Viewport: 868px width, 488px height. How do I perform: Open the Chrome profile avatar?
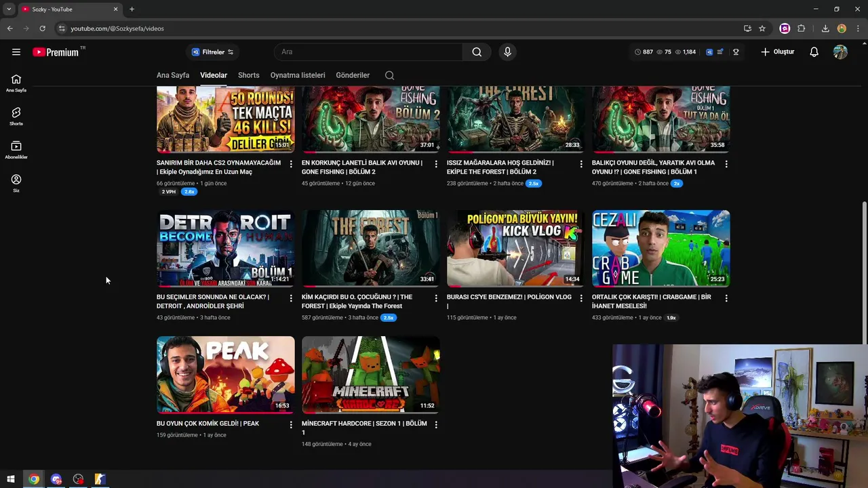pos(842,28)
